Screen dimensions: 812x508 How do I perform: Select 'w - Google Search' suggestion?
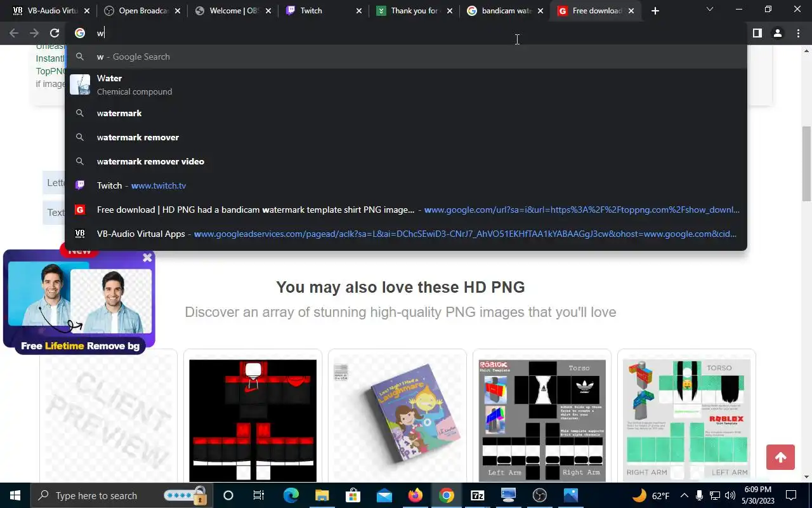click(406, 57)
